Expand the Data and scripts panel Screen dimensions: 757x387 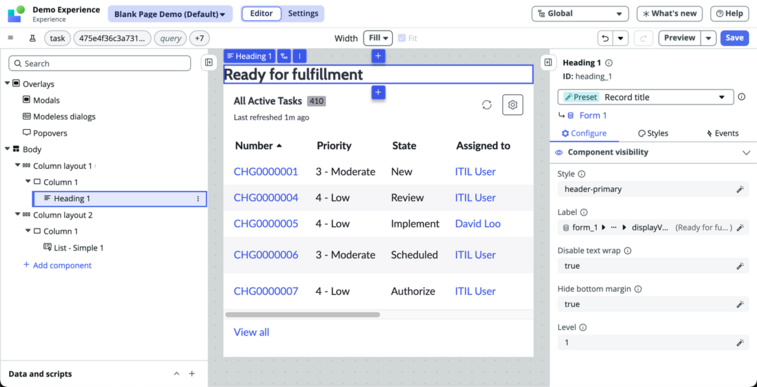tap(177, 373)
